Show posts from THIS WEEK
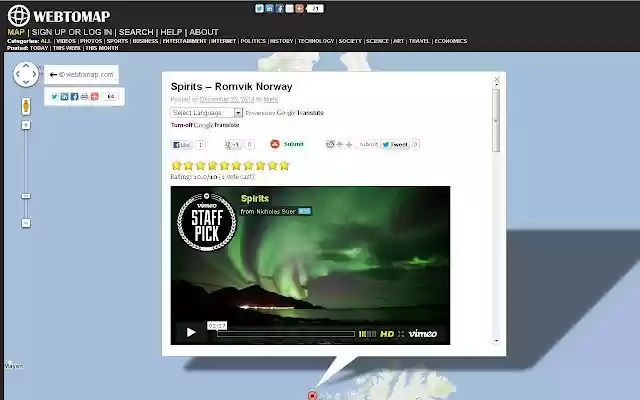Image resolution: width=640 pixels, height=400 pixels. coord(67,48)
